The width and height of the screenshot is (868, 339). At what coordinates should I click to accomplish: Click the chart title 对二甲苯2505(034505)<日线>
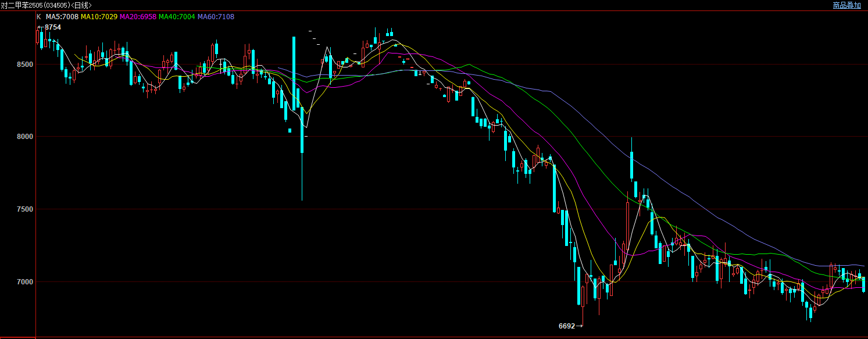[47, 5]
